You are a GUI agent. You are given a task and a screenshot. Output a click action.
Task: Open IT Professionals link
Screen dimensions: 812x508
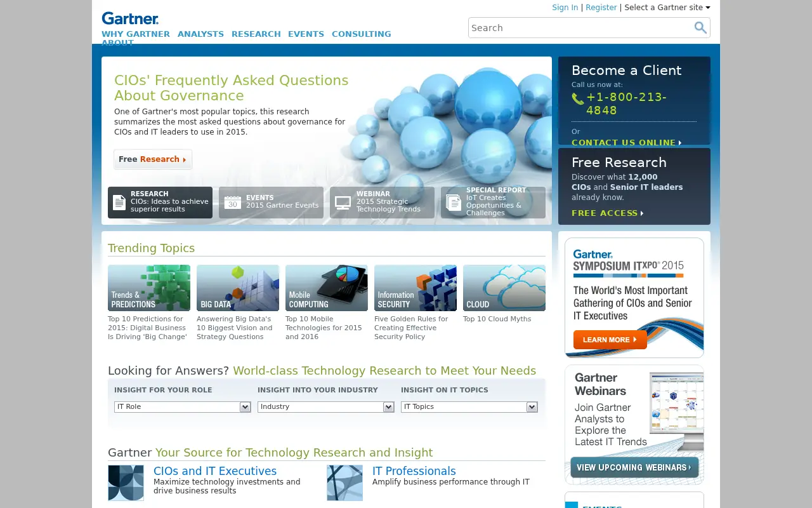click(414, 471)
